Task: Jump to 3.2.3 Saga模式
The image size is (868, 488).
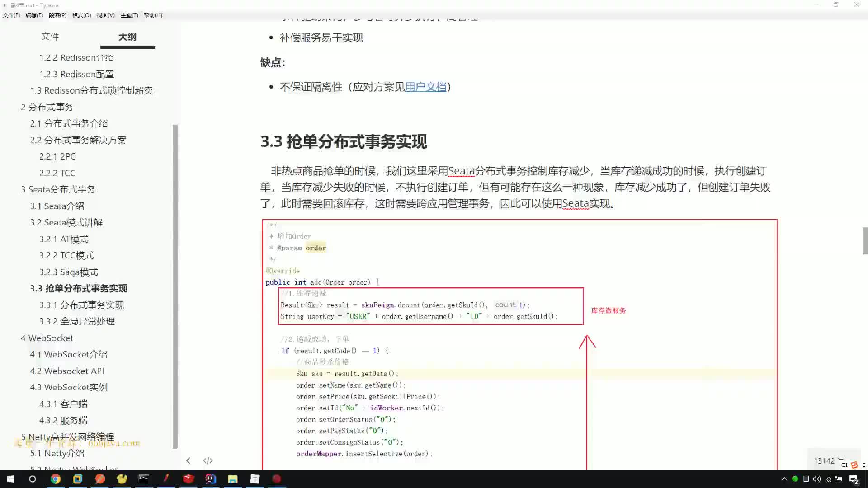Action: coord(68,272)
